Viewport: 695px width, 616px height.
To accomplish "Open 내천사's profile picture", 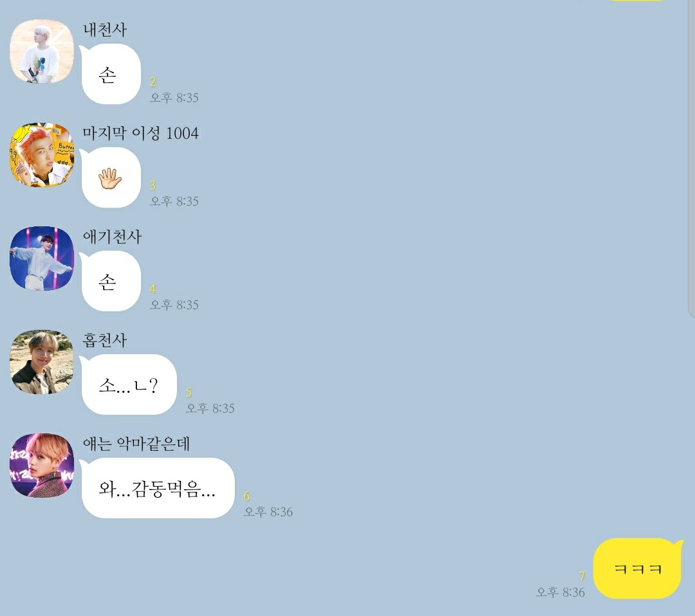I will coord(42,51).
